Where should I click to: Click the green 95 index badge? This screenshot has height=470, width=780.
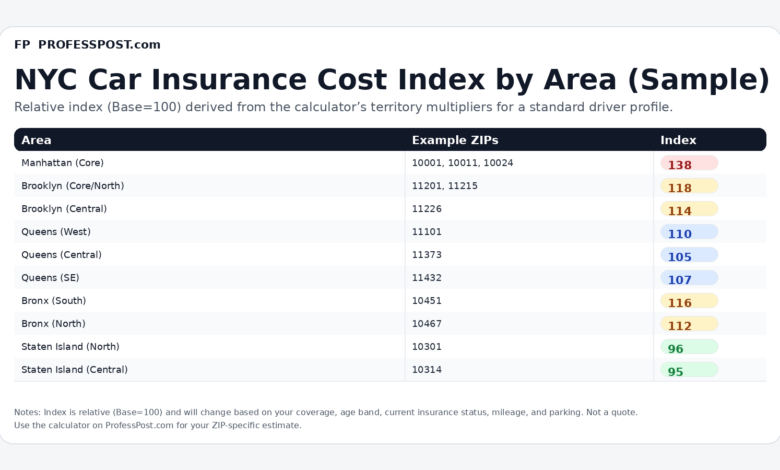(688, 371)
